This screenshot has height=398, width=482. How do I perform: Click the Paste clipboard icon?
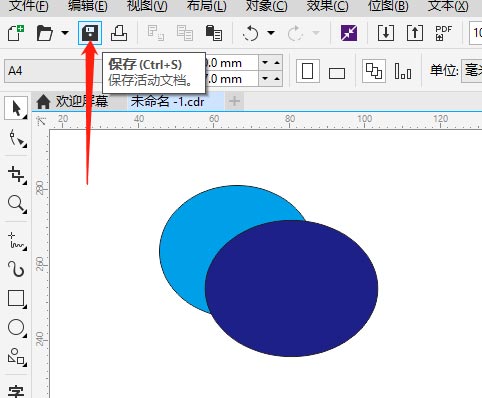tap(214, 33)
